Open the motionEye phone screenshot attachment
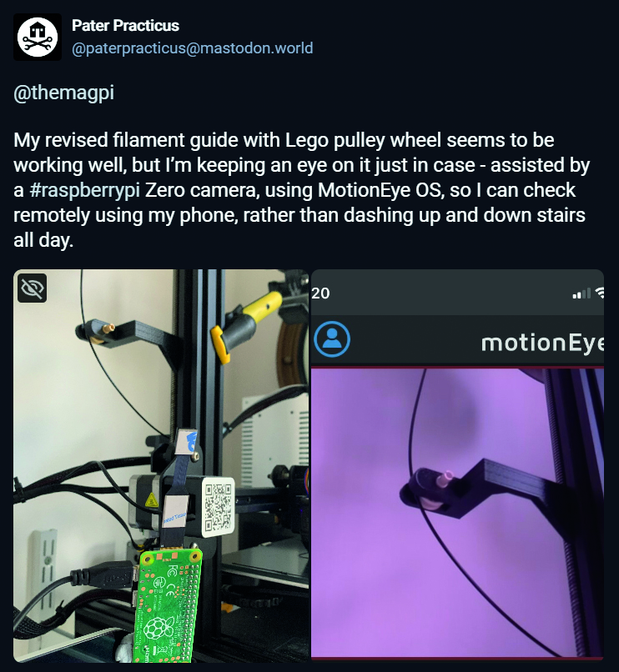The height and width of the screenshot is (672, 619). [x=457, y=464]
